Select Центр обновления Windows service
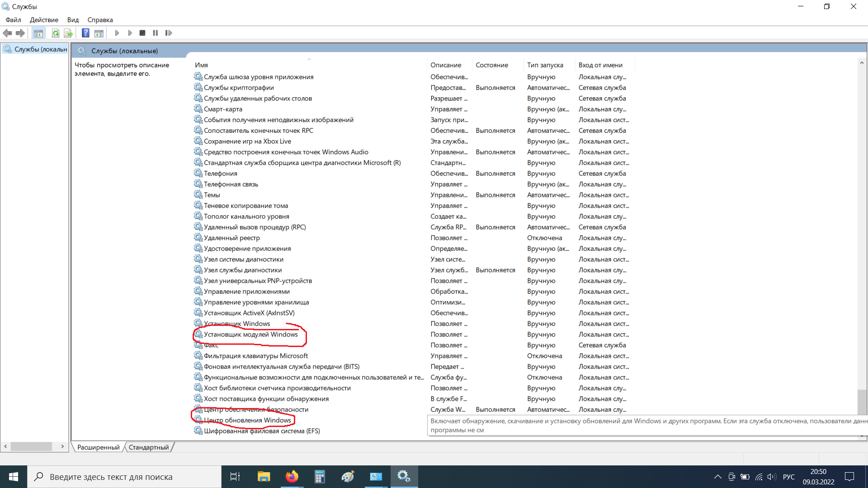The image size is (868, 488). 247,420
